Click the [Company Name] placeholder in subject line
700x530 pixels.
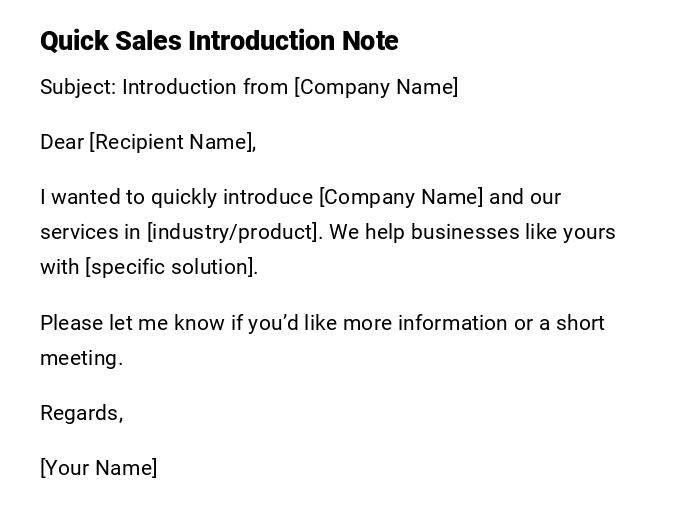(x=376, y=87)
